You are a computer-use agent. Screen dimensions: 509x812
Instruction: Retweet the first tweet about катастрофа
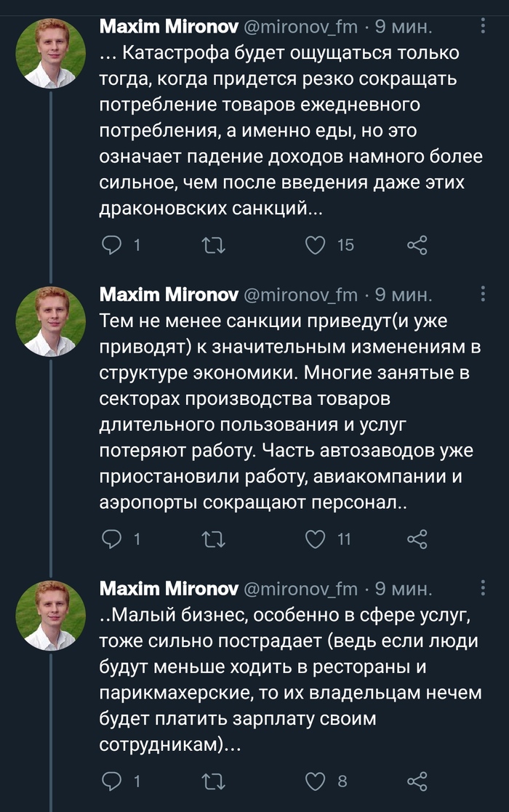click(213, 245)
